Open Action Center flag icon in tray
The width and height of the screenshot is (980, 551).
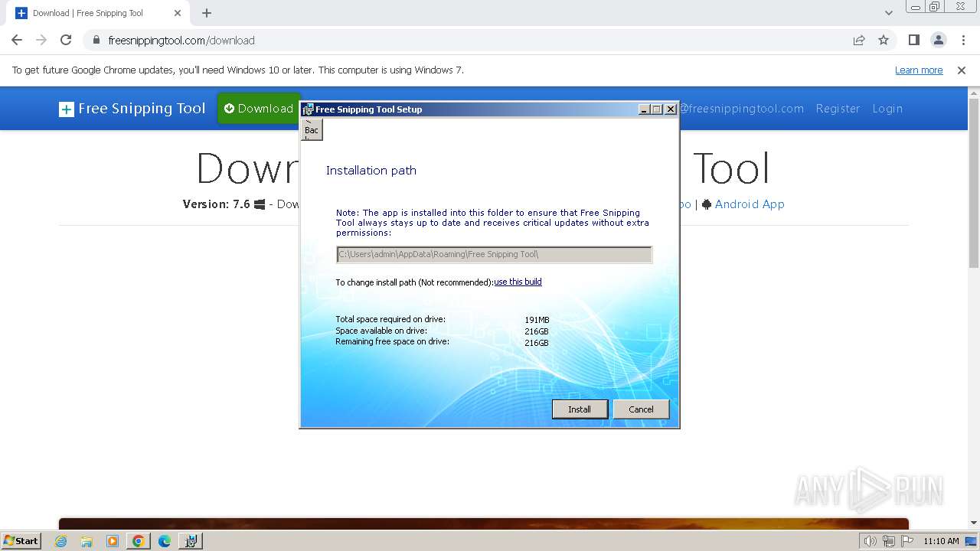906,541
